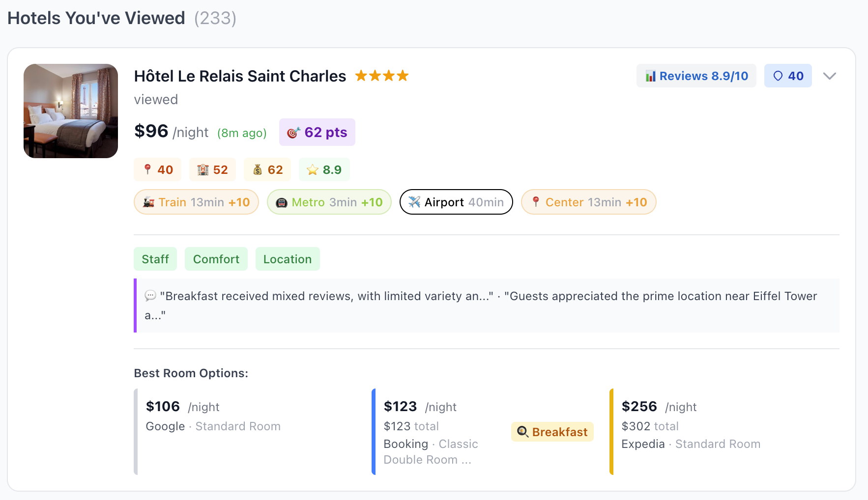868x500 pixels.
Task: Click the Center 13min pin badge
Action: click(588, 202)
